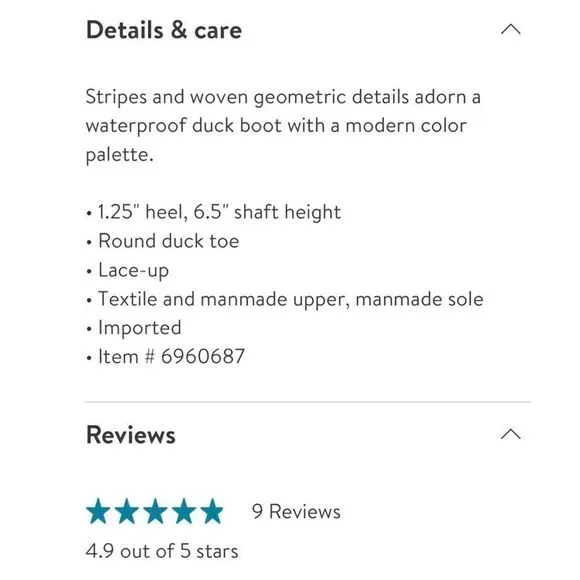This screenshot has height=580, width=580.
Task: Click the third rating star
Action: [x=155, y=511]
